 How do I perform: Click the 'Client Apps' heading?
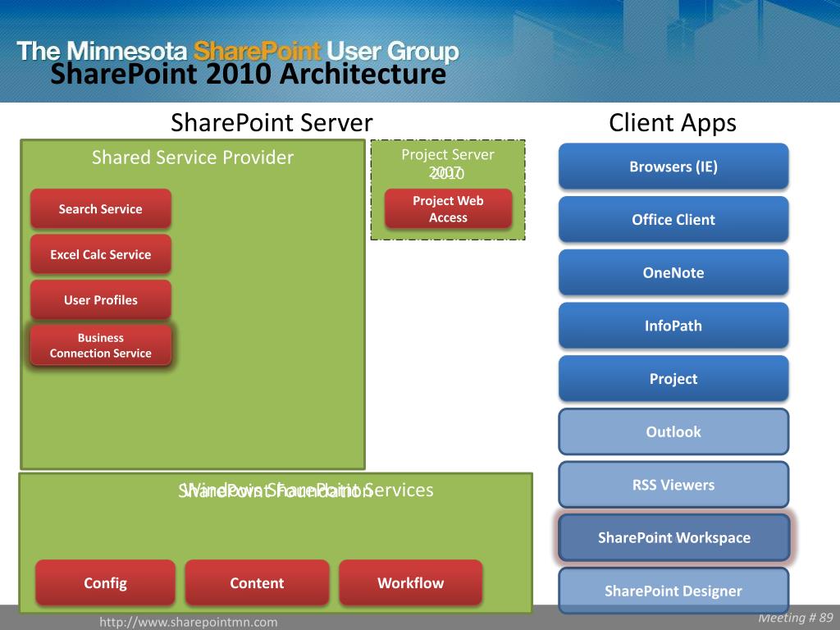673,123
